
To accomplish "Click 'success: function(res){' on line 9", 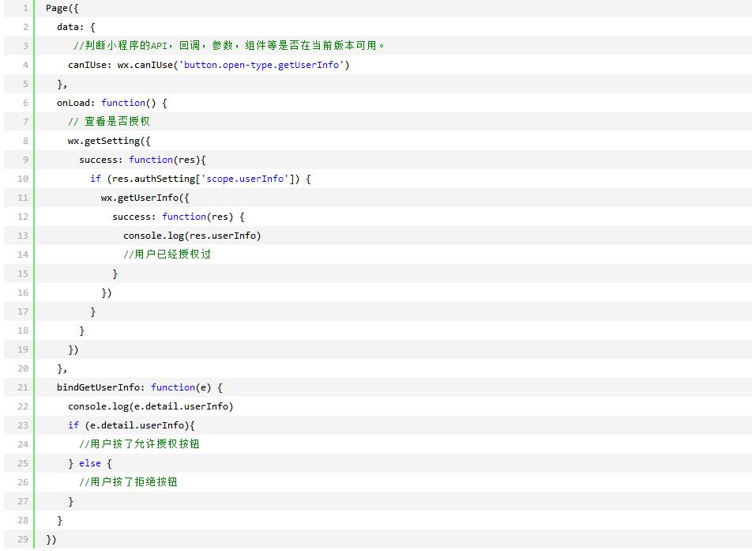I will pyautogui.click(x=142, y=160).
